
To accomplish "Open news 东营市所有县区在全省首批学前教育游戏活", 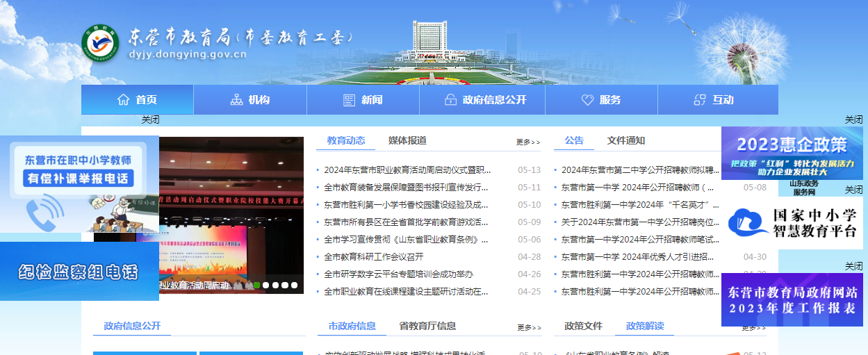I will 406,222.
